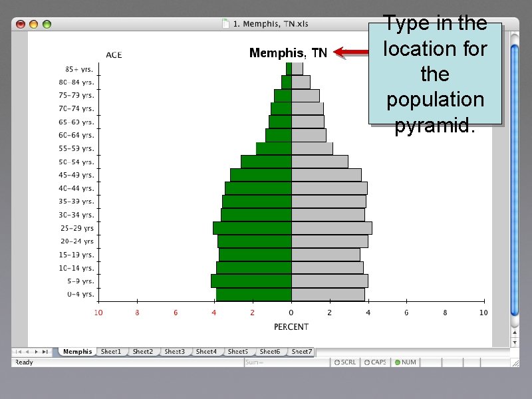
Task: Switch to the Sheet1 tab
Action: [112, 351]
